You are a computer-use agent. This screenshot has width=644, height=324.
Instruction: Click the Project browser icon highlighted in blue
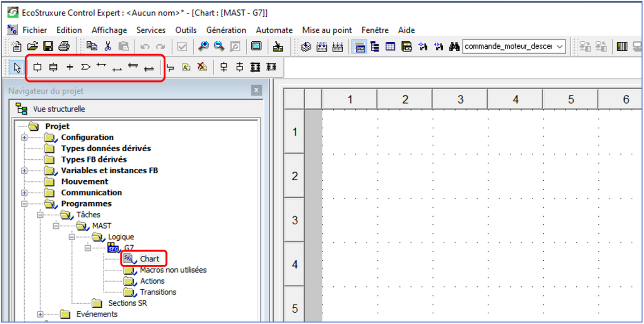[359, 47]
